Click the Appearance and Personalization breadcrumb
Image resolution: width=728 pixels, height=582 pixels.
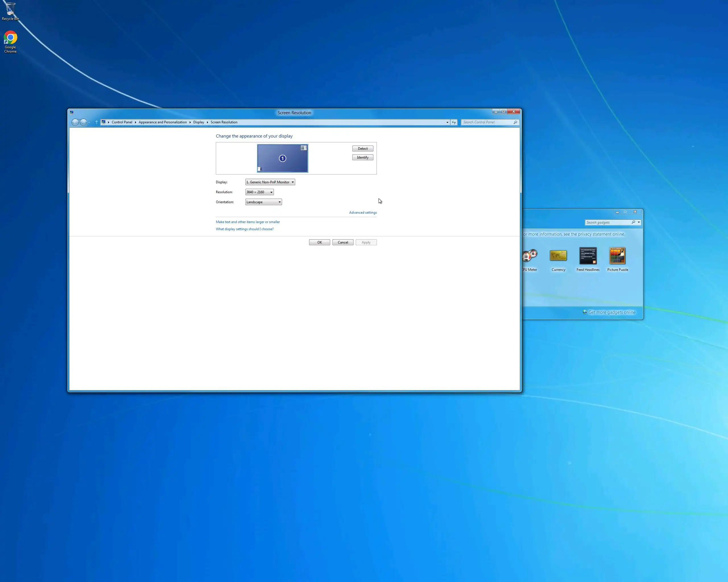point(162,122)
